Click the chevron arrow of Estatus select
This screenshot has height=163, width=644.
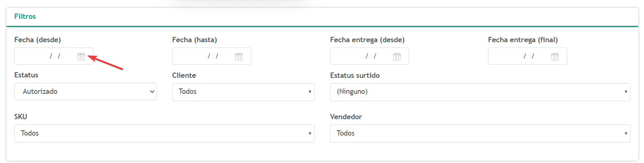click(152, 92)
